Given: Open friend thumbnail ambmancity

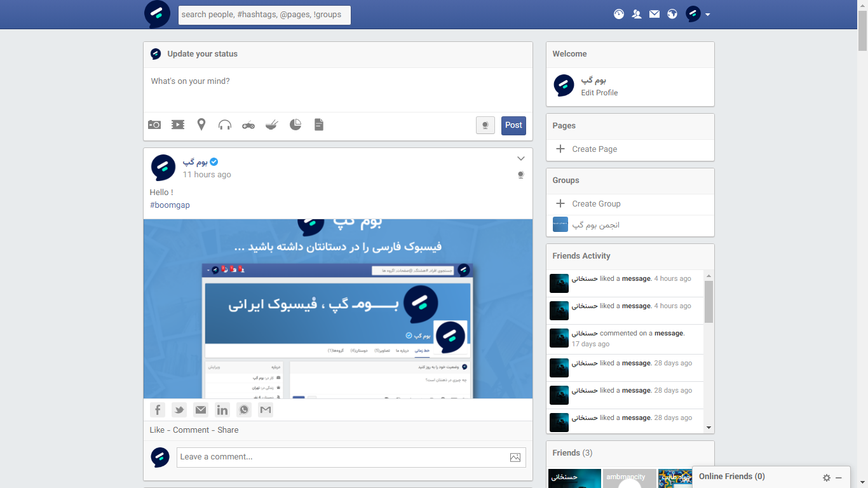Looking at the screenshot, I should (x=630, y=478).
